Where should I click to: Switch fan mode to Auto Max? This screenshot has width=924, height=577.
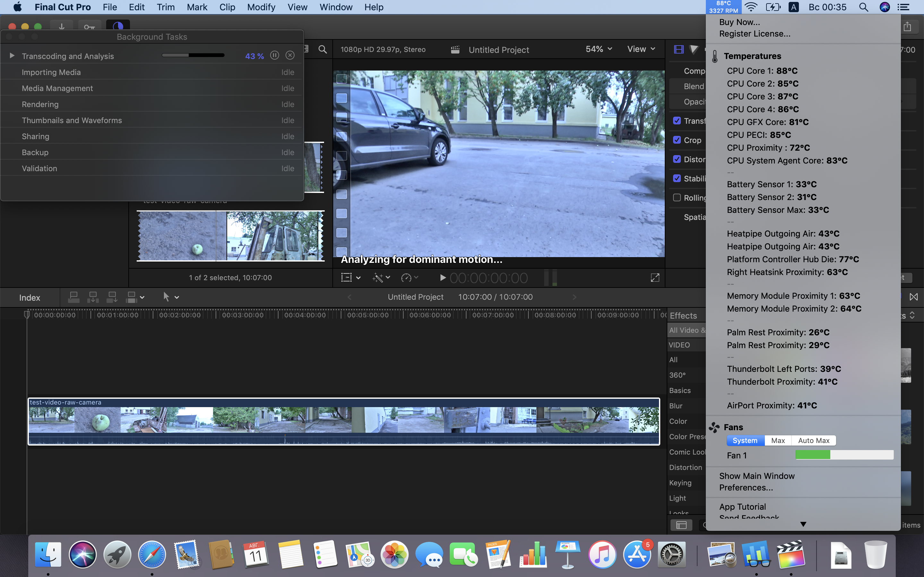(813, 440)
